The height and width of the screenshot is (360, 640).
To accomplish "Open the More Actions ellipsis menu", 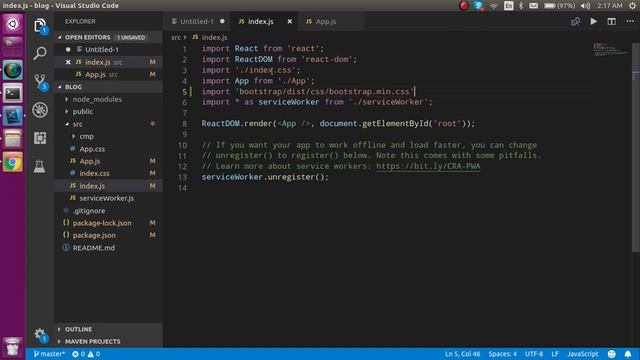I will pos(630,21).
